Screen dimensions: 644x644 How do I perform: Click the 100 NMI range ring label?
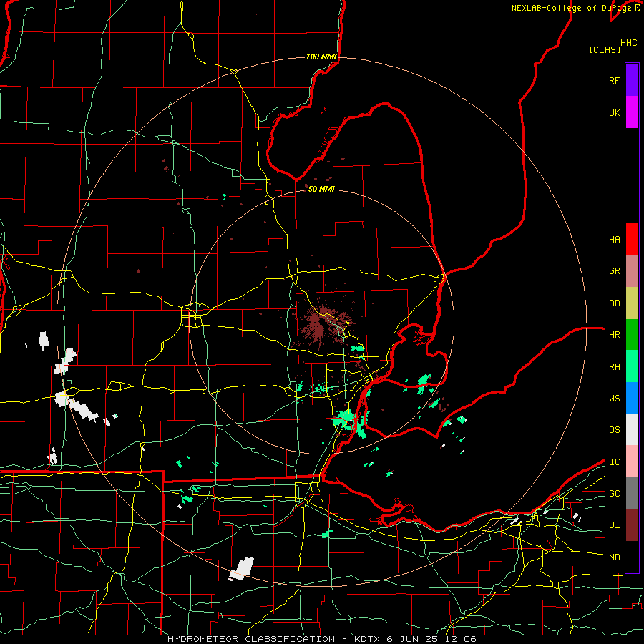click(321, 57)
